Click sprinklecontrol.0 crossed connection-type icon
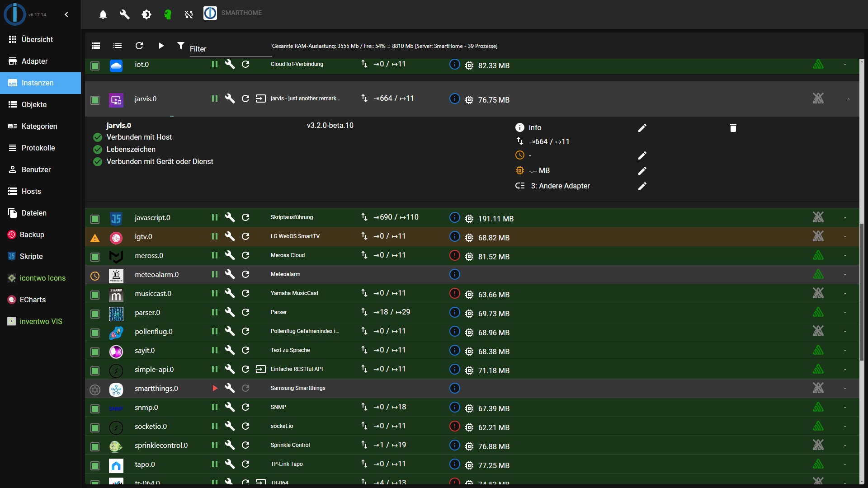The height and width of the screenshot is (488, 868). pos(818,445)
